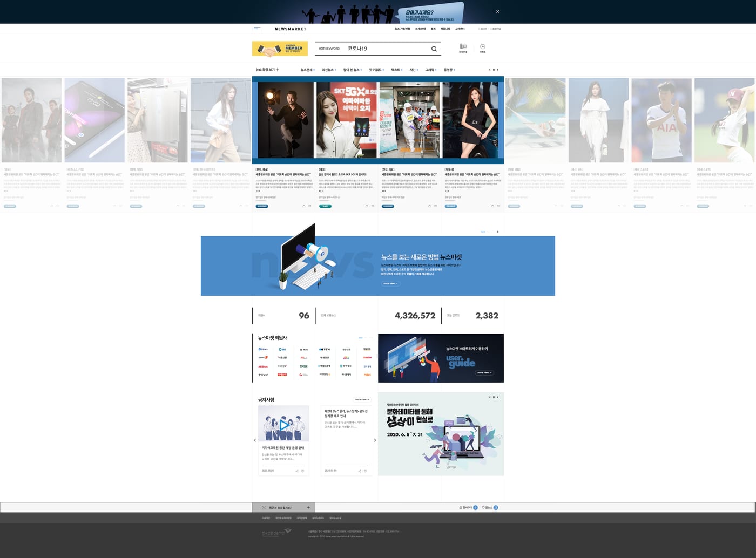The height and width of the screenshot is (558, 756).
Task: Expand the 텍스트 category dropdown
Action: pyautogui.click(x=397, y=70)
